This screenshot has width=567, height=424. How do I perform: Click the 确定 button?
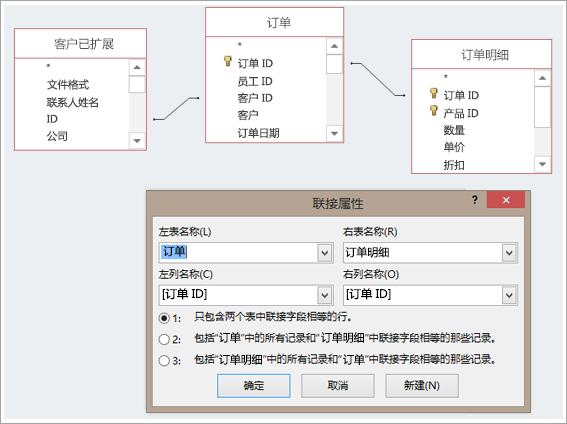click(253, 386)
